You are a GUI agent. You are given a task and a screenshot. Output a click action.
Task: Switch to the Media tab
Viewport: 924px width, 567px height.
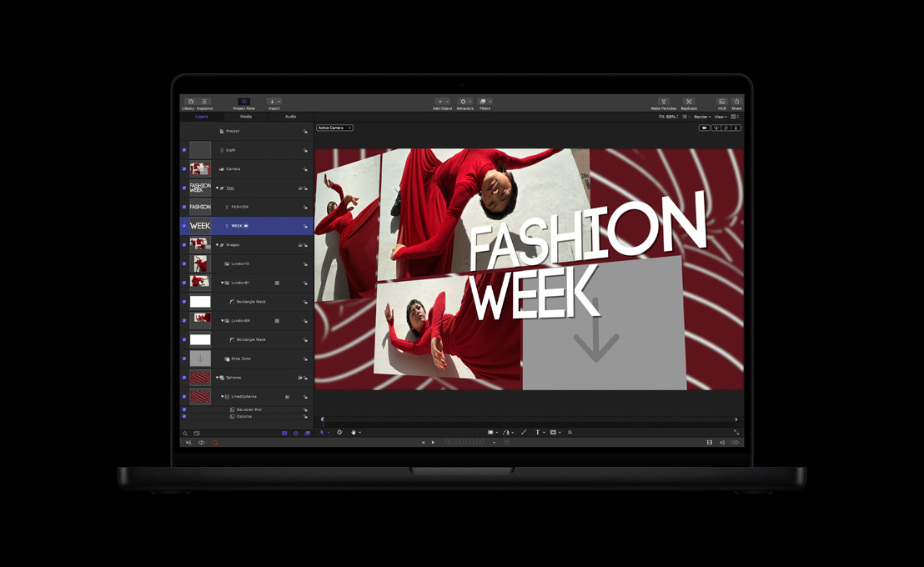[246, 117]
